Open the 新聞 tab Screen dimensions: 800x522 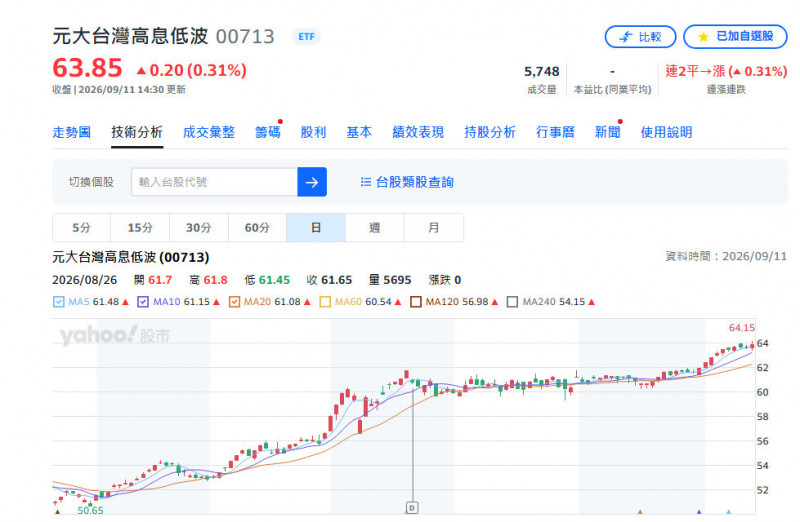pos(608,133)
